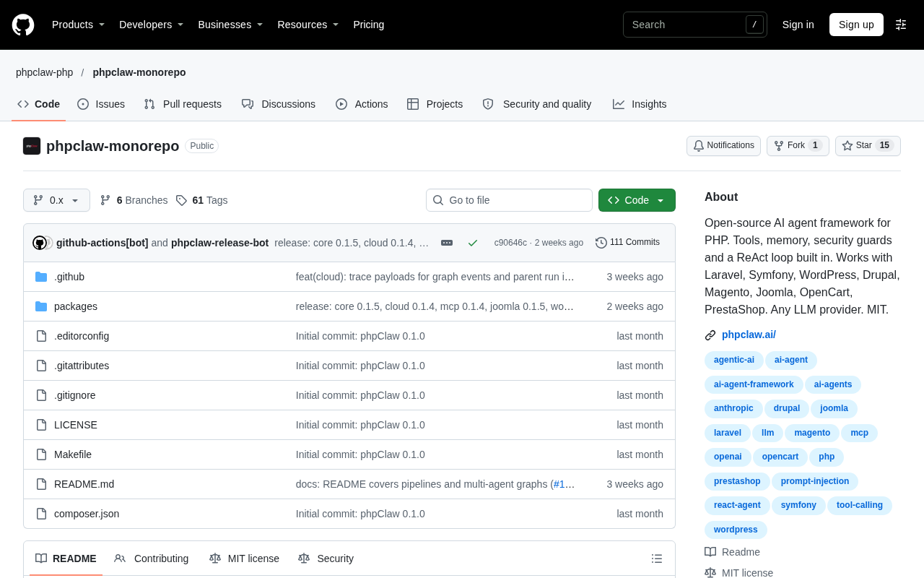
Task: Select the wordpress topic tag
Action: [736, 530]
